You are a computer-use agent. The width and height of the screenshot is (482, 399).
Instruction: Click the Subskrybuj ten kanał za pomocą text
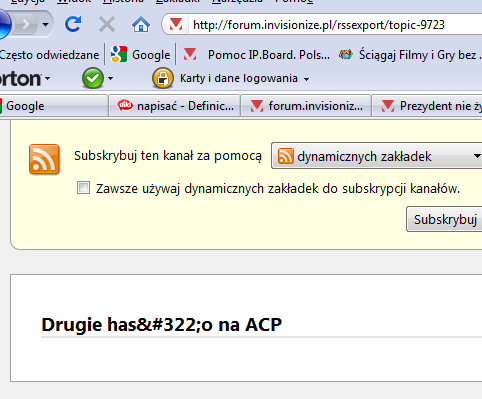coord(168,156)
